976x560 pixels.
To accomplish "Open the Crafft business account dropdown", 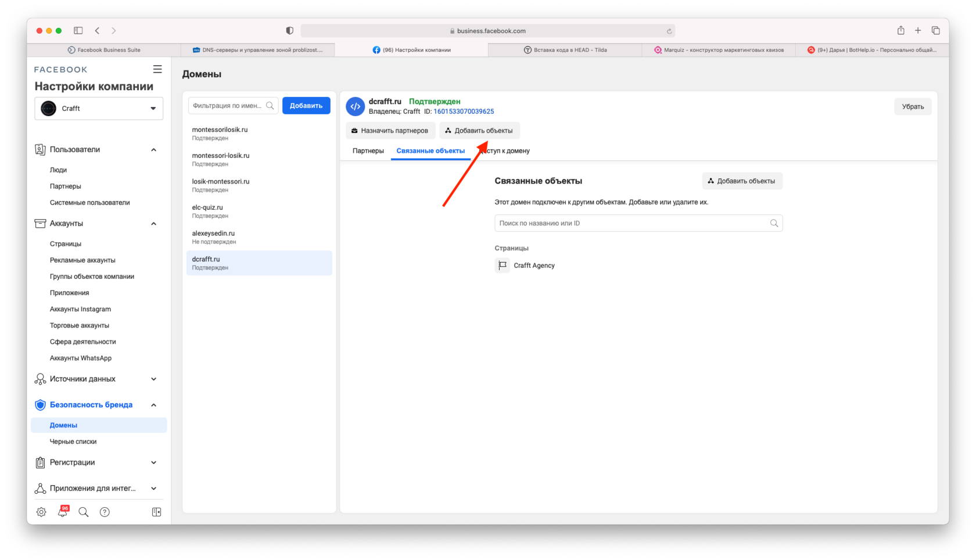I will 99,109.
